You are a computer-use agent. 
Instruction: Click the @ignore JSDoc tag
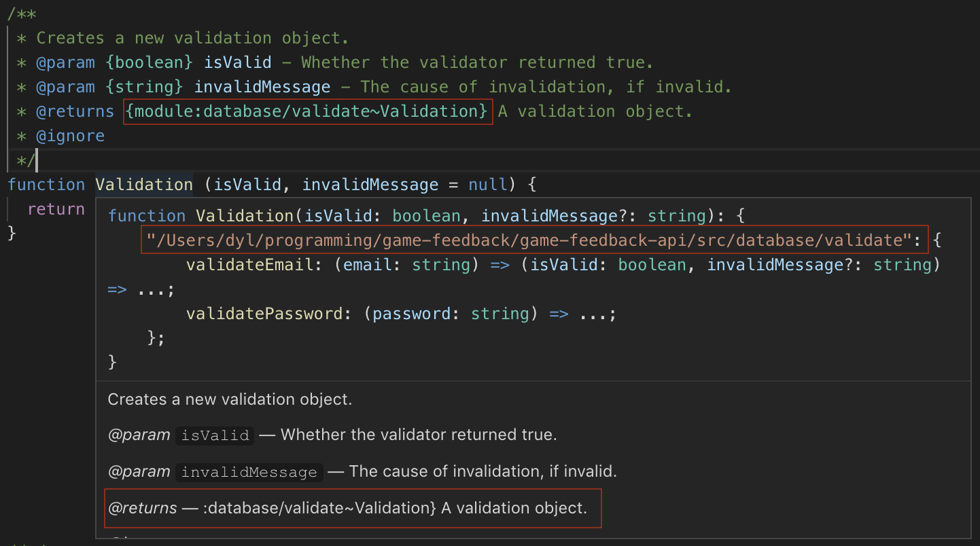coord(71,135)
